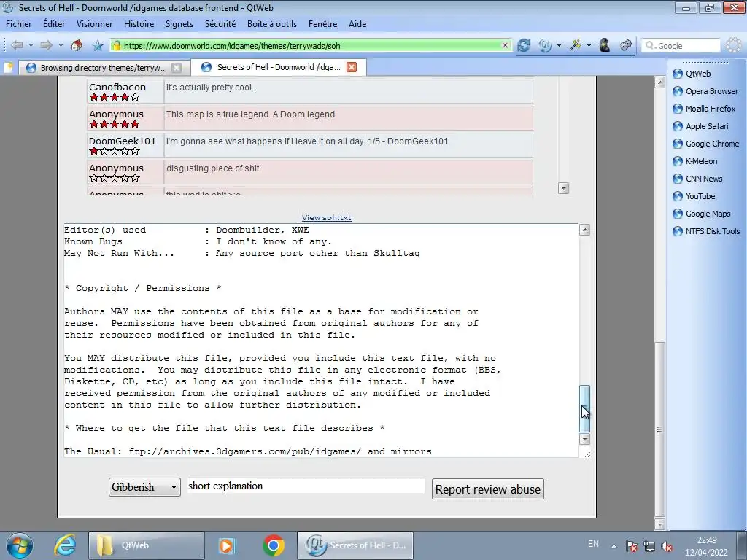This screenshot has height=560, width=747.
Task: Clear the address bar with the x
Action: 506,45
